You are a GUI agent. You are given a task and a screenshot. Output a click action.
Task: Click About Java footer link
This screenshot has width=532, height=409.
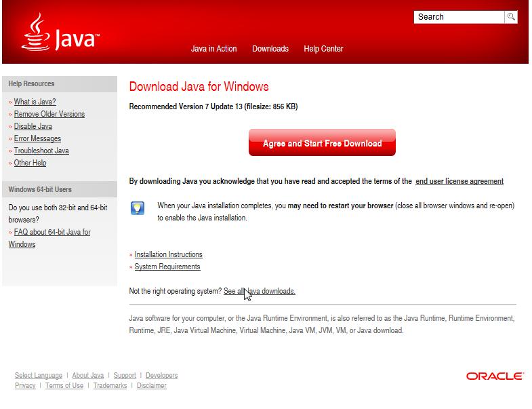88,375
